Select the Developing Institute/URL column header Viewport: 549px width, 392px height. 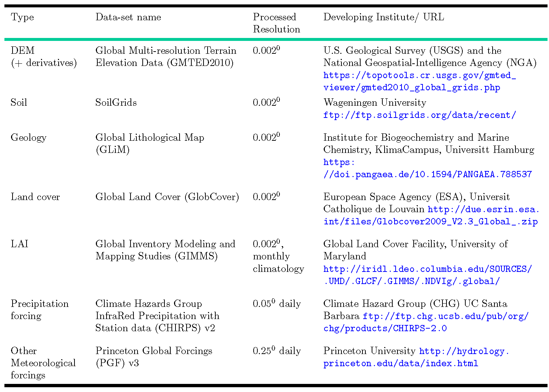click(383, 17)
